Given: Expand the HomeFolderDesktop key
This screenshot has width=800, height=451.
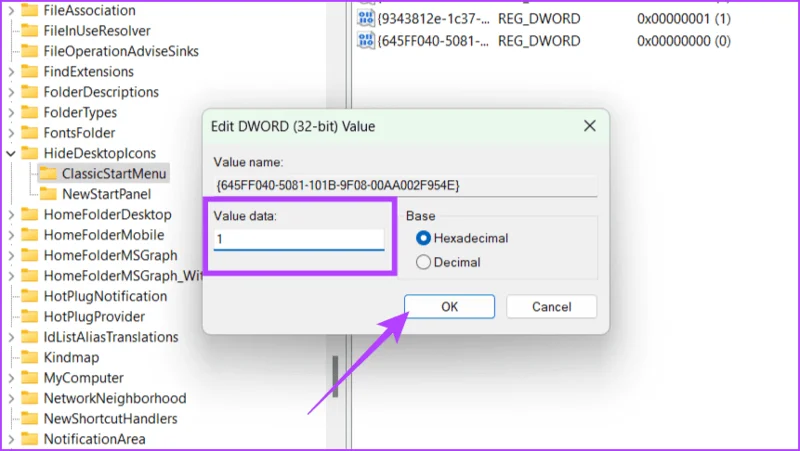Looking at the screenshot, I should pos(11,214).
